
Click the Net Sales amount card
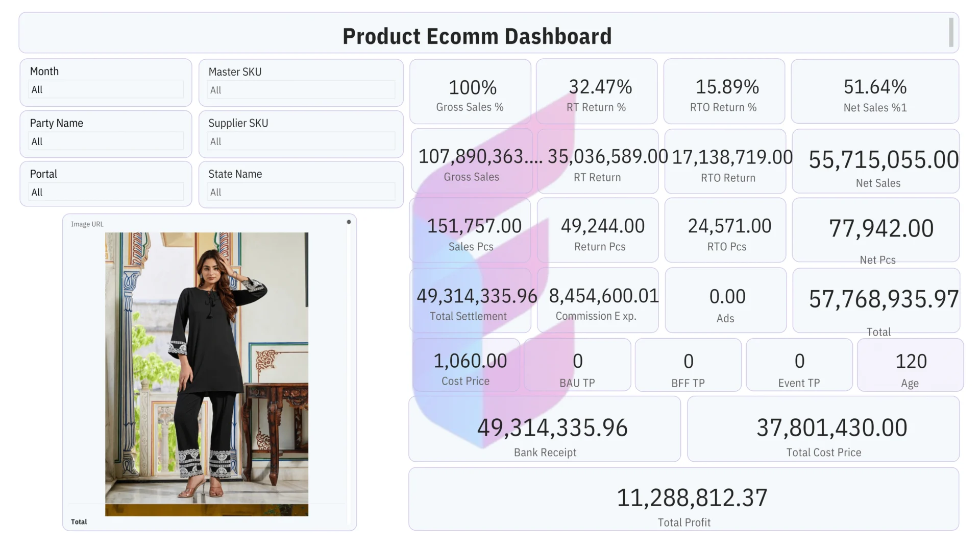876,161
